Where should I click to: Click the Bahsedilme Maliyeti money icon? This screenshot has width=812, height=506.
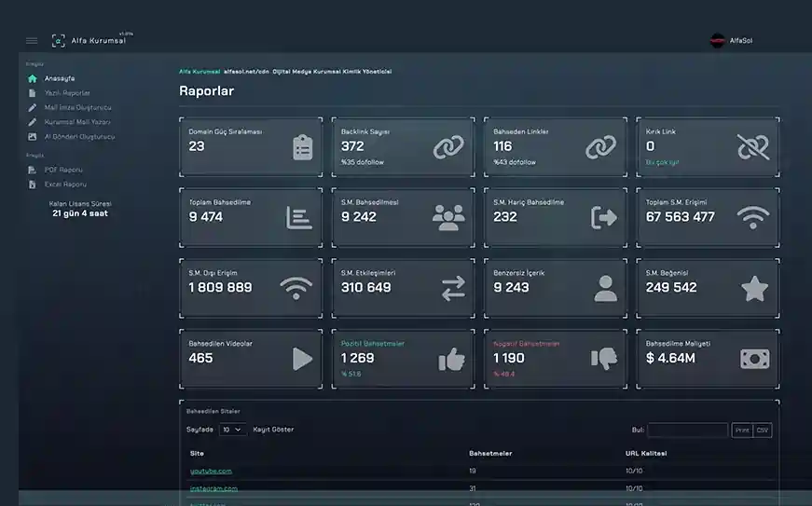click(x=754, y=359)
